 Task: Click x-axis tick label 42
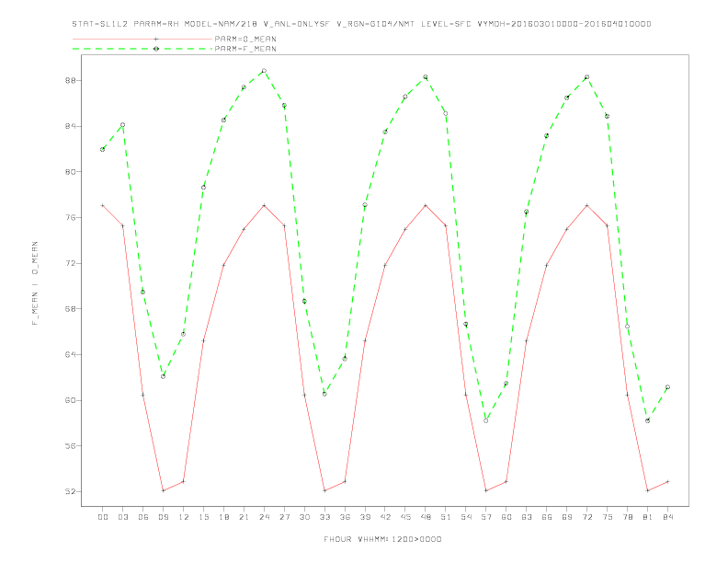[385, 517]
